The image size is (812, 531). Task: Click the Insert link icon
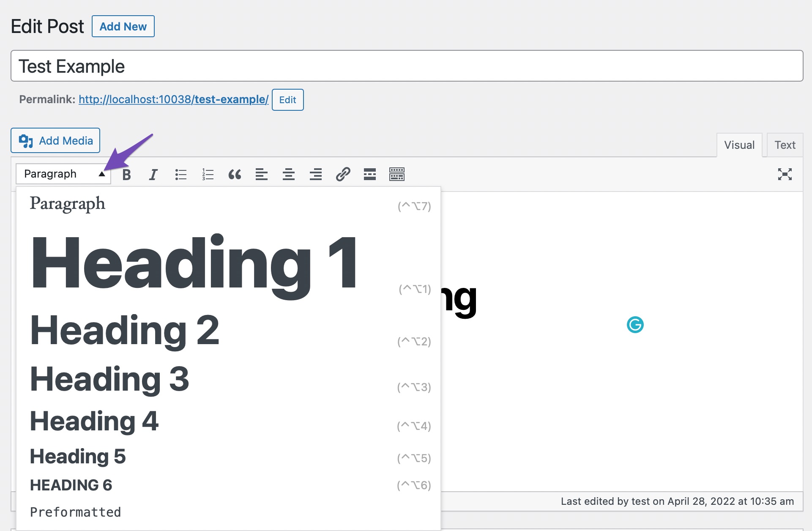pyautogui.click(x=342, y=174)
